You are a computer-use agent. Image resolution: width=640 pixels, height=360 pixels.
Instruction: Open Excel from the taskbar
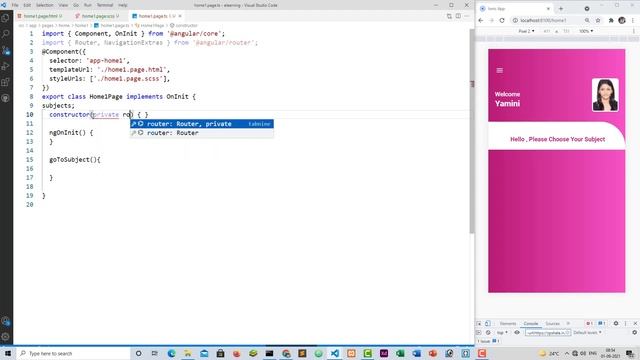pyautogui.click(x=400, y=353)
